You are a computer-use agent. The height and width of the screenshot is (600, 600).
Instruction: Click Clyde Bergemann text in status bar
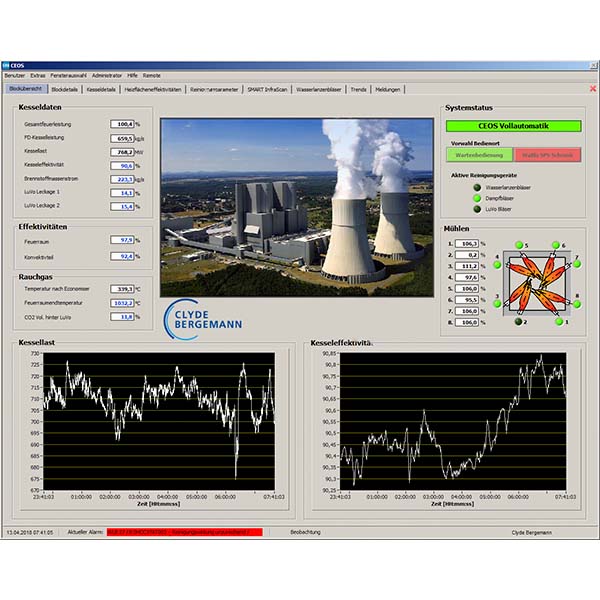pos(532,532)
